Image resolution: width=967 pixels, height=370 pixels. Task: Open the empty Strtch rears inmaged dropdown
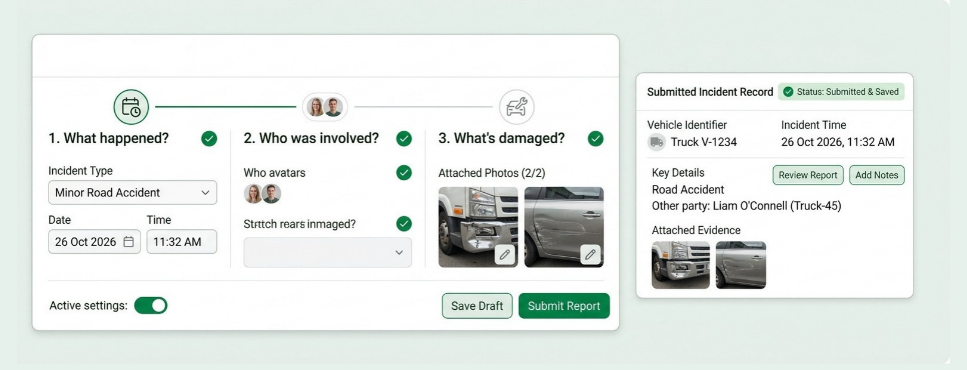[x=327, y=252]
